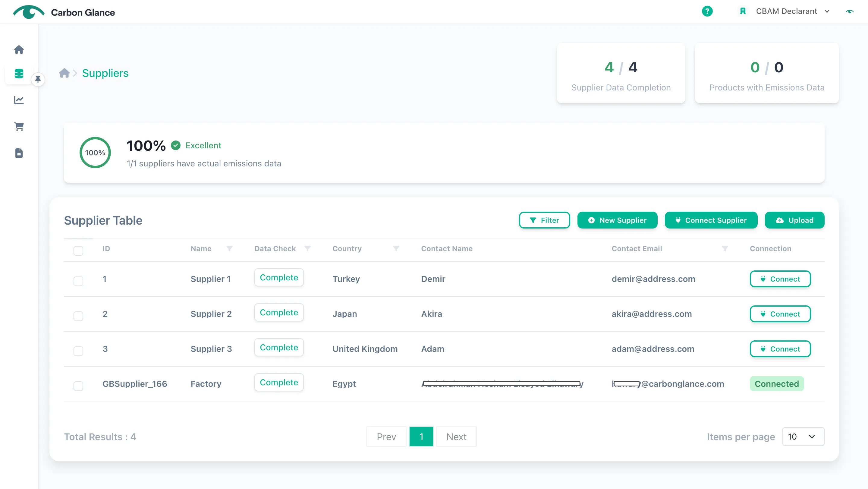Check the box for Supplier 1 row
868x489 pixels.
point(78,281)
